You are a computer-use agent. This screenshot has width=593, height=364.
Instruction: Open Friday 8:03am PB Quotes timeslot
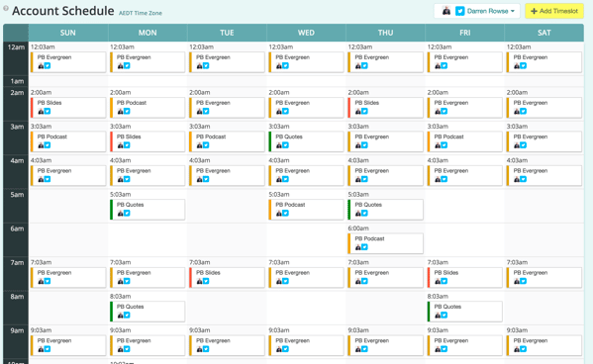[x=465, y=312]
